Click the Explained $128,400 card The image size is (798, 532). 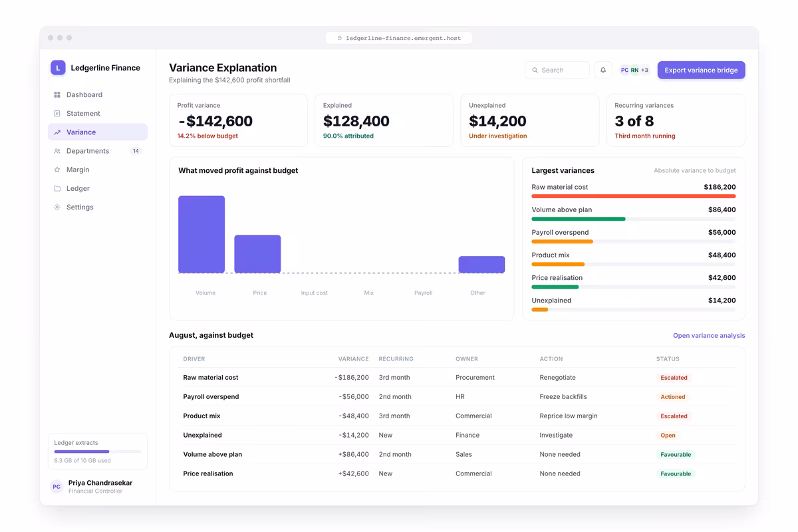pyautogui.click(x=384, y=120)
